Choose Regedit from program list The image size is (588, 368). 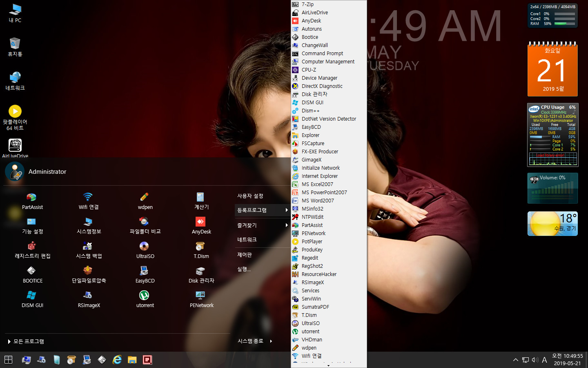(329, 258)
